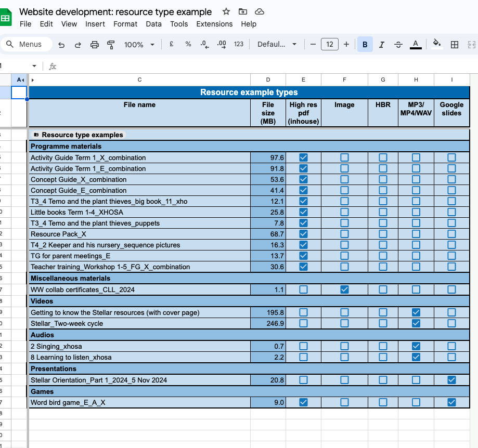Screen dimensions: 478x448
Task: Open the Extensions menu
Action: pos(214,24)
